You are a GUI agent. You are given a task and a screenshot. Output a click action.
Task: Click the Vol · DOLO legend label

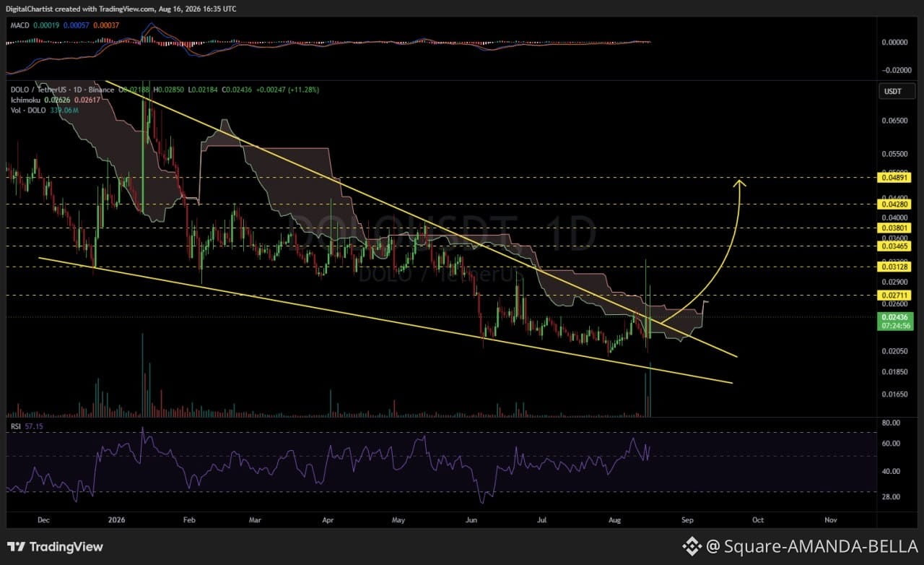(27, 110)
